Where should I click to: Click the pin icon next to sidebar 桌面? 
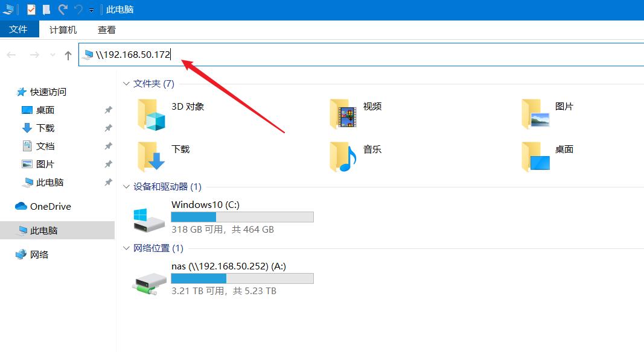pos(108,110)
